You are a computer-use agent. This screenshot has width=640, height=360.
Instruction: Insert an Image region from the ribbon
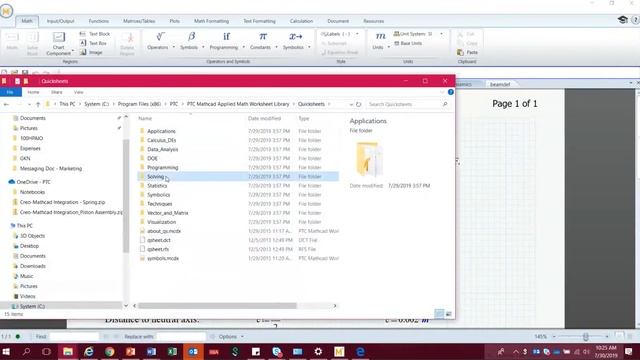point(91,52)
